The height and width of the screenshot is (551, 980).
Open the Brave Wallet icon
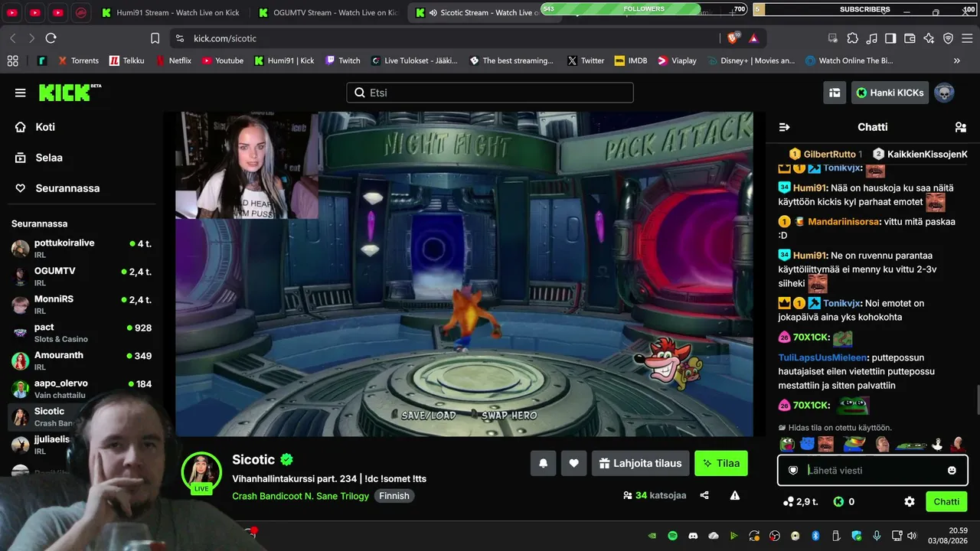point(910,38)
